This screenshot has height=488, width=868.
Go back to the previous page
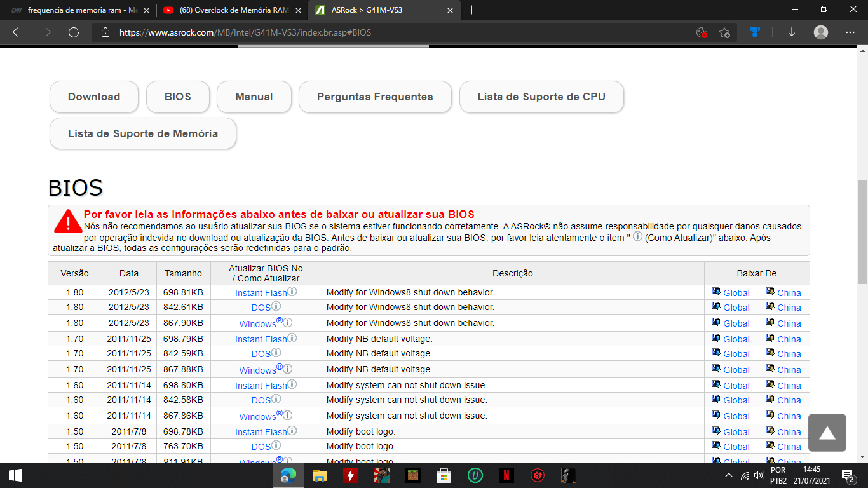pos(17,32)
